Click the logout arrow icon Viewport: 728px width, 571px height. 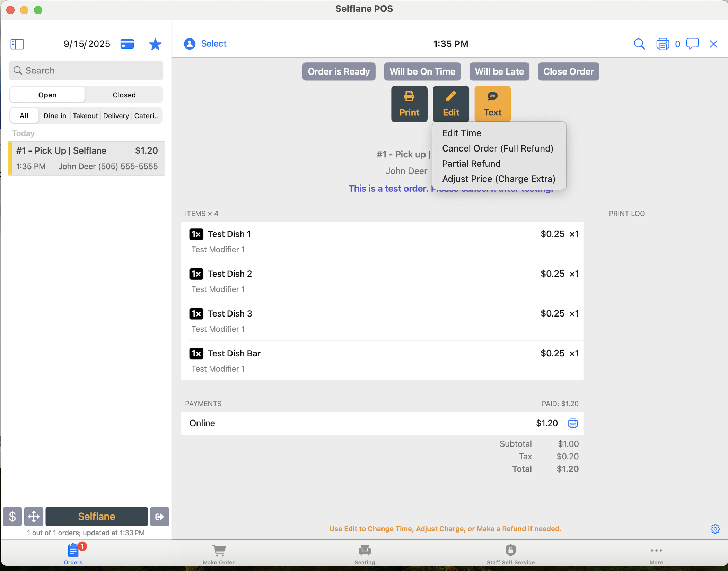pyautogui.click(x=159, y=517)
